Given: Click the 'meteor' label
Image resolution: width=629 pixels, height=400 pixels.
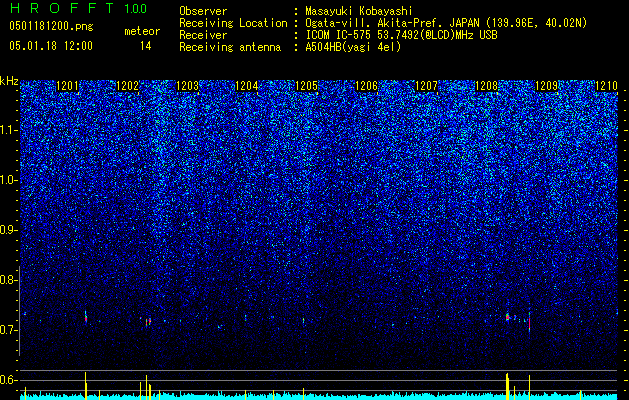Looking at the screenshot, I should pos(142,31).
